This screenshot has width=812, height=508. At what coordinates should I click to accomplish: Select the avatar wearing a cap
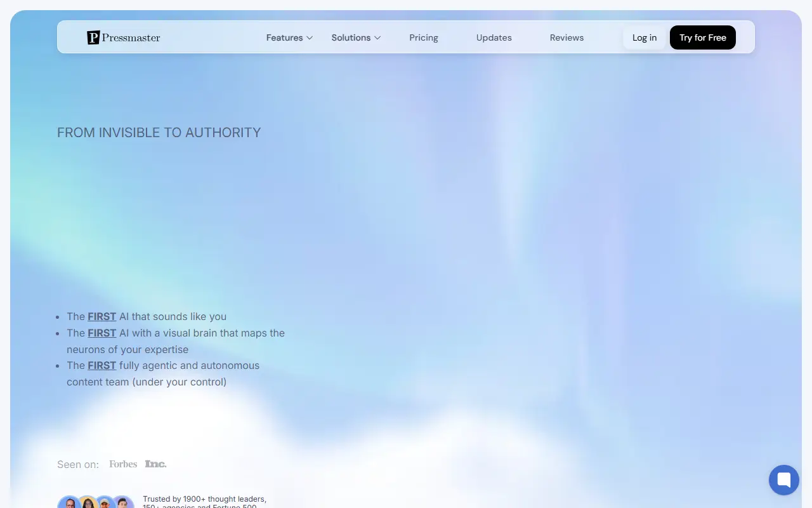point(105,502)
